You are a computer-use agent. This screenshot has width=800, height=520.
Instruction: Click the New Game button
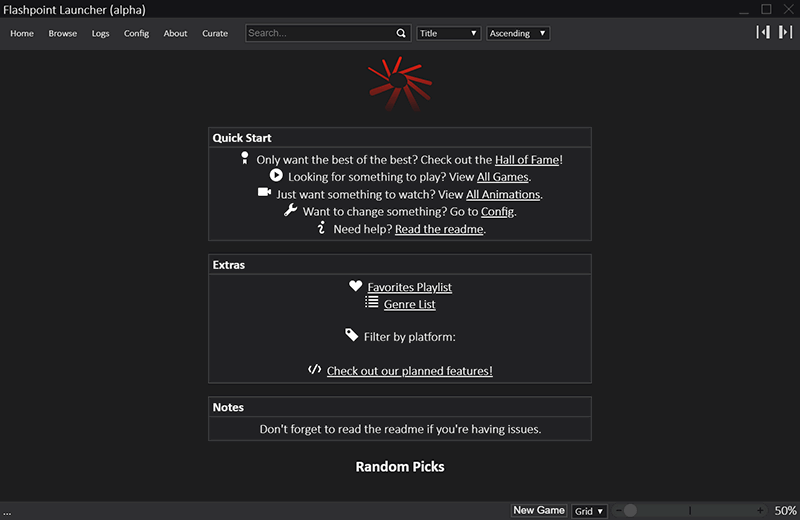tap(539, 510)
